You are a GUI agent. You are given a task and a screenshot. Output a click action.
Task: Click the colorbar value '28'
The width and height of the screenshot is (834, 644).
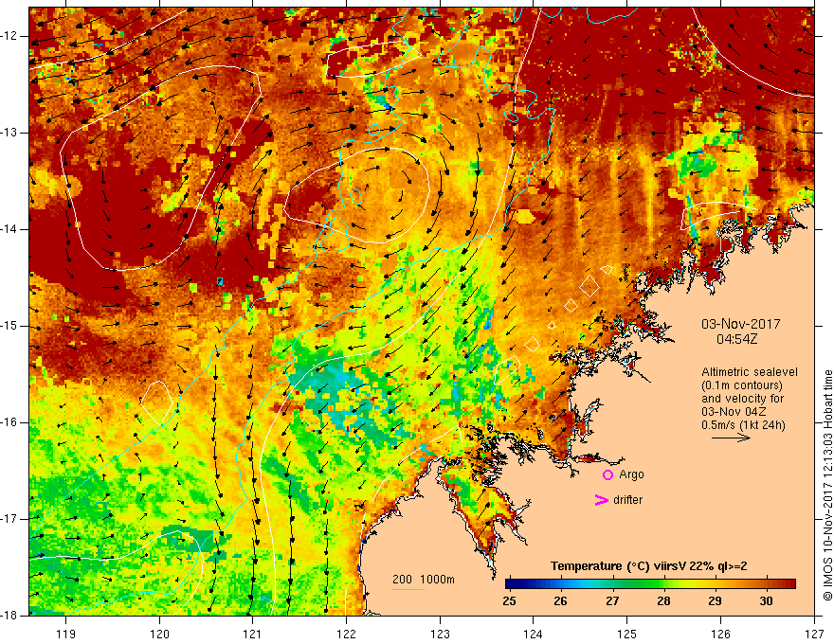663,601
